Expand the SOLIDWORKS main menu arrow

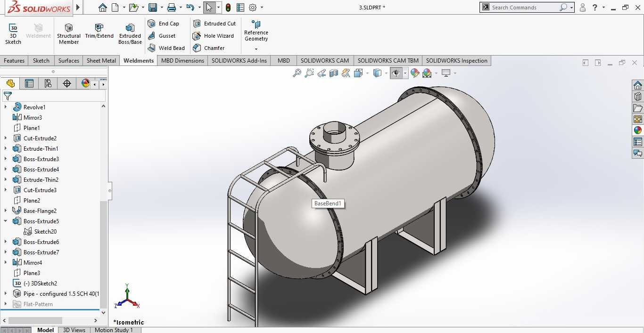pyautogui.click(x=78, y=8)
